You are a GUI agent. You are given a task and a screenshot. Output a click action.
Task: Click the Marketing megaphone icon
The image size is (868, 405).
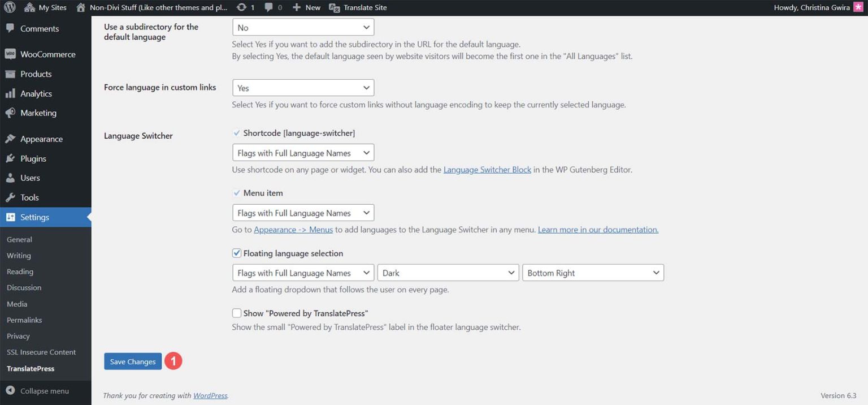tap(10, 113)
